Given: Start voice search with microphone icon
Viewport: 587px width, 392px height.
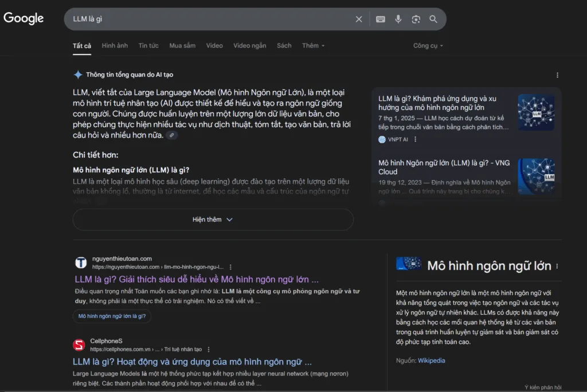Looking at the screenshot, I should click(x=398, y=19).
